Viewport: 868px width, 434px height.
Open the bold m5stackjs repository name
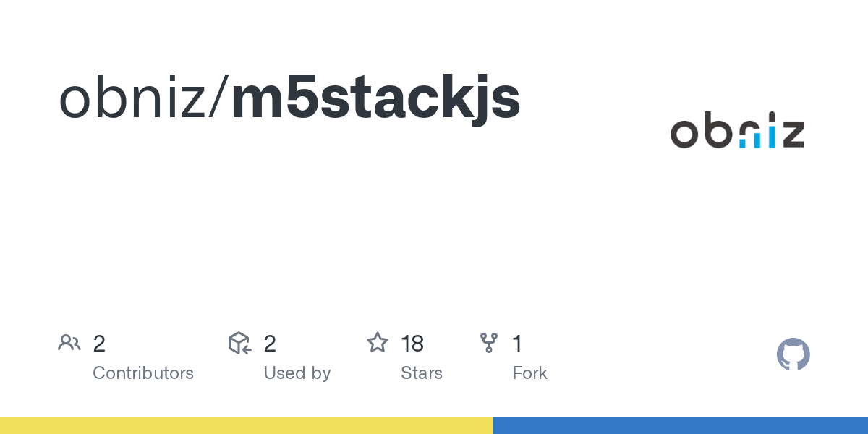click(375, 99)
